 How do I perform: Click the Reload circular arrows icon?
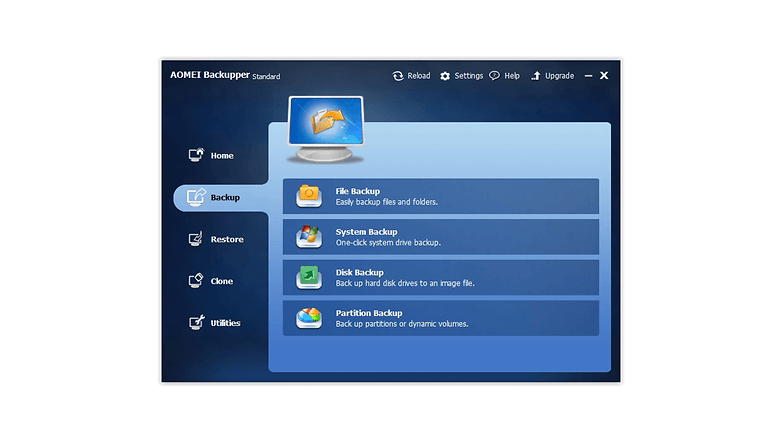click(397, 76)
